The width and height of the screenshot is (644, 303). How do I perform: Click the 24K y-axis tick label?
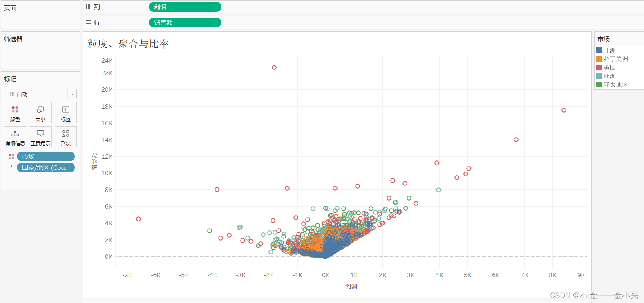pyautogui.click(x=107, y=60)
